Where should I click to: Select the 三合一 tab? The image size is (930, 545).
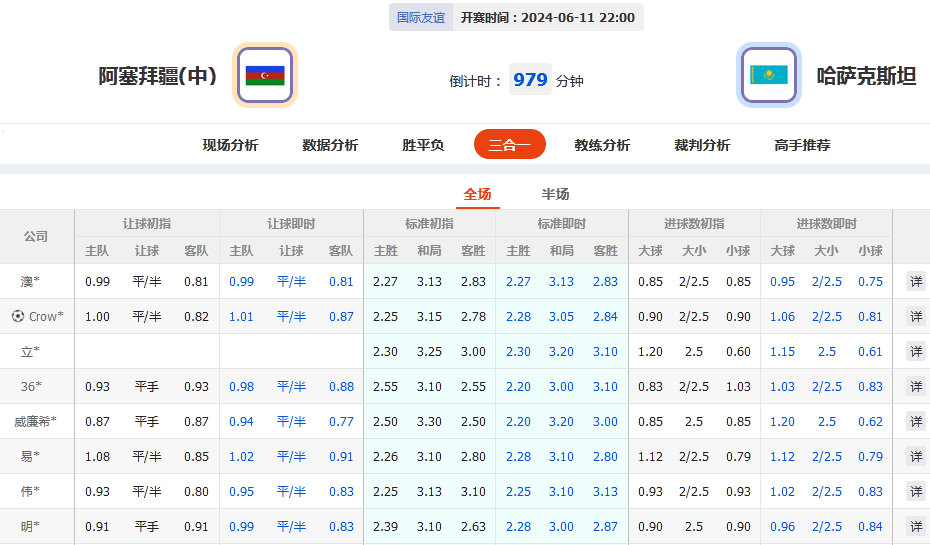[x=509, y=145]
